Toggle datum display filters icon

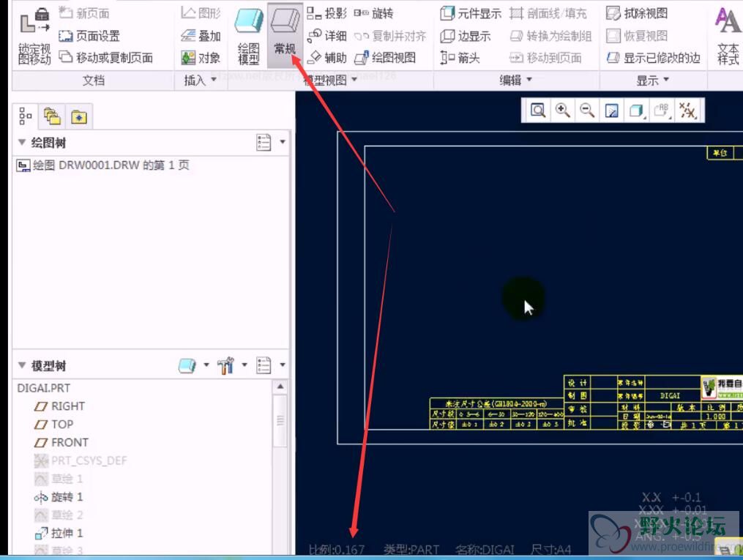point(687,111)
